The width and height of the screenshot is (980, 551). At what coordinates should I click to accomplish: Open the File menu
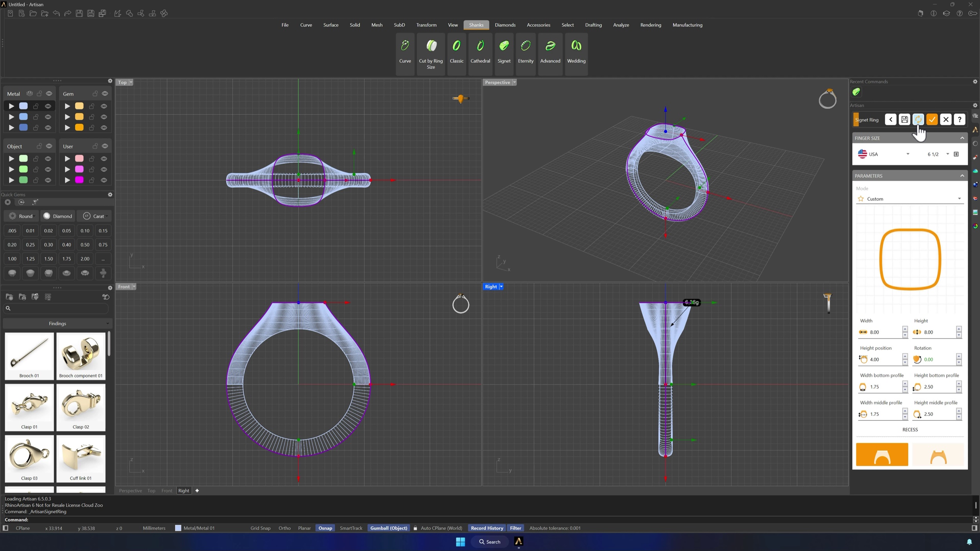pos(285,25)
